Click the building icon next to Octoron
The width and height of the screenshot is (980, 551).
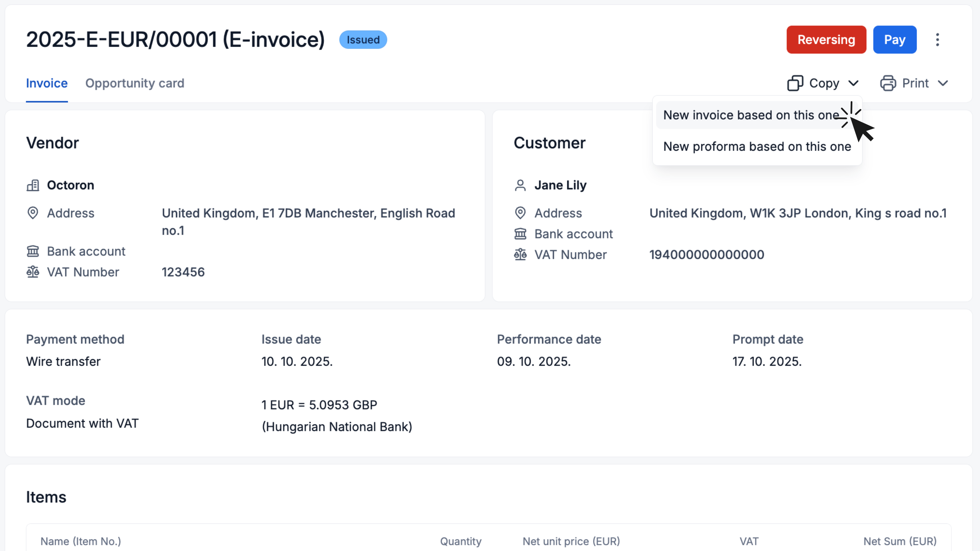pos(33,185)
